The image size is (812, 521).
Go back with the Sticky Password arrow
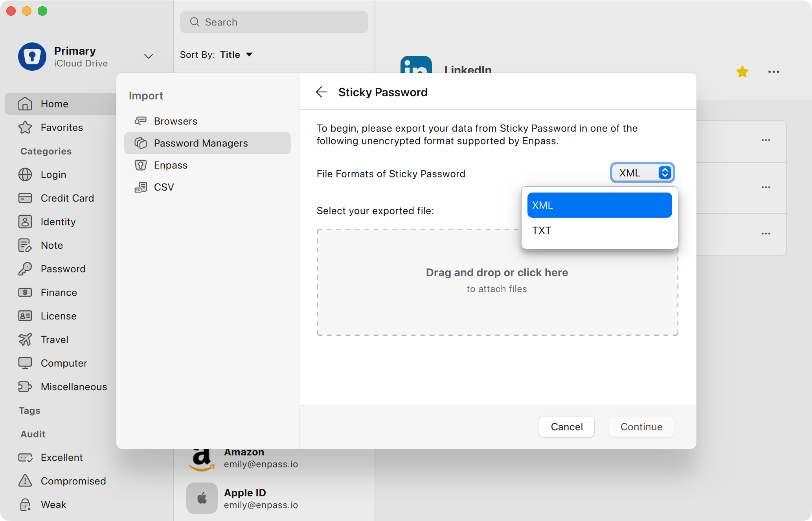321,92
